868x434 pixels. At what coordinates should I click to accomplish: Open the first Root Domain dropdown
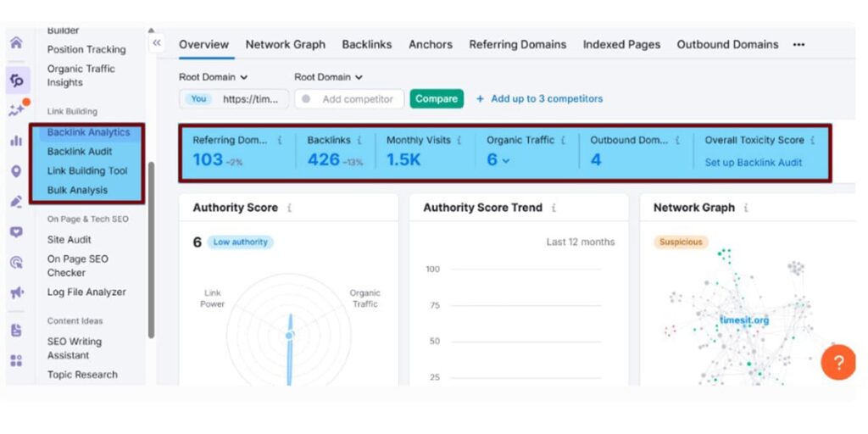point(214,77)
